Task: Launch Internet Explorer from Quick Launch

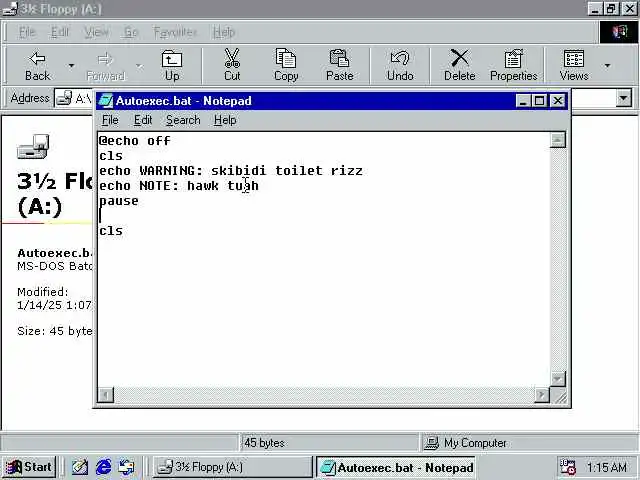Action: pos(103,467)
